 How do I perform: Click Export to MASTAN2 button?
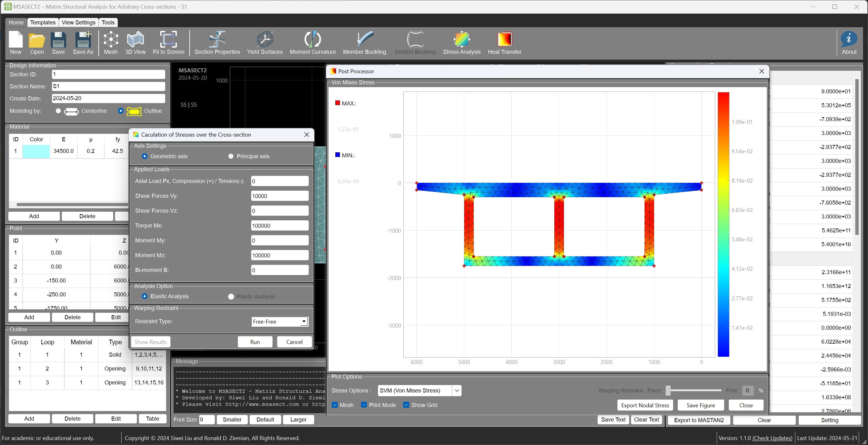(x=699, y=420)
